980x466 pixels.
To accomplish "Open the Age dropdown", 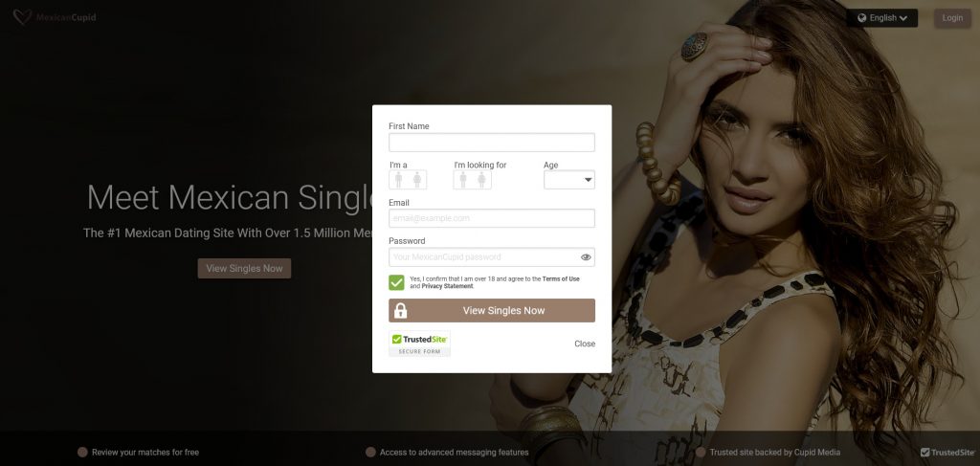I will point(568,180).
